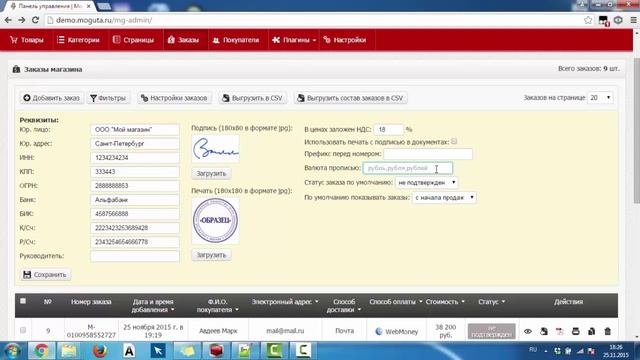Click the buyer name Авдеев Марк

[x=218, y=331]
